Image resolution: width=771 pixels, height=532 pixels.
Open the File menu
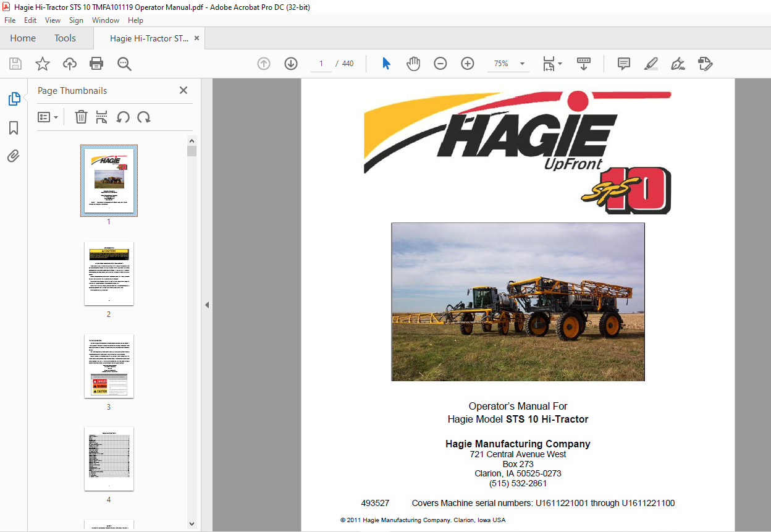10,20
